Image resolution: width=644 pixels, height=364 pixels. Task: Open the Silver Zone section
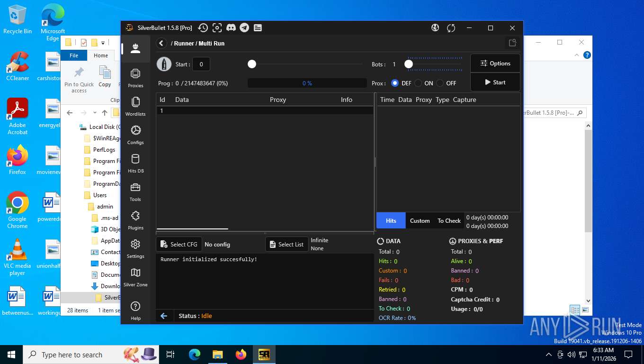tap(135, 277)
